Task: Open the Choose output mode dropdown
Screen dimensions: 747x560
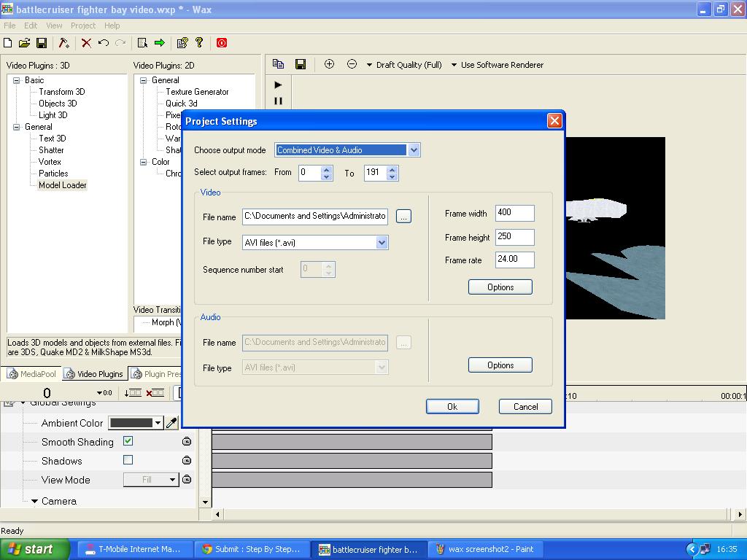Action: (x=414, y=149)
